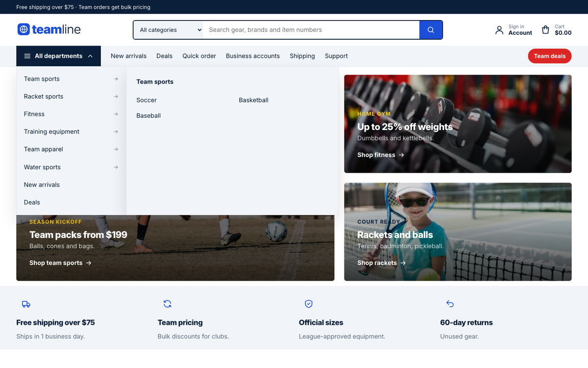Open Business accounts page
The width and height of the screenshot is (588, 368).
[253, 56]
